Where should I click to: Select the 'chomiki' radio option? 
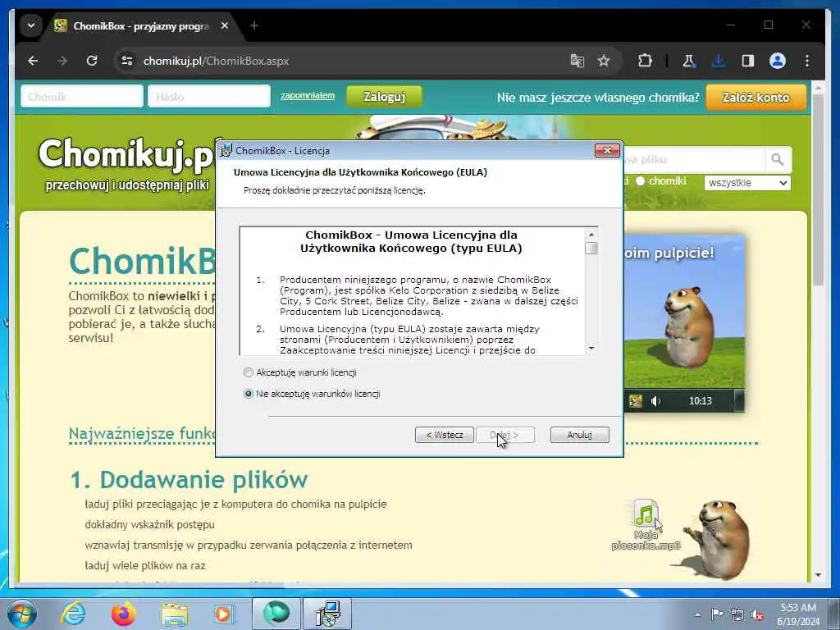point(640,181)
